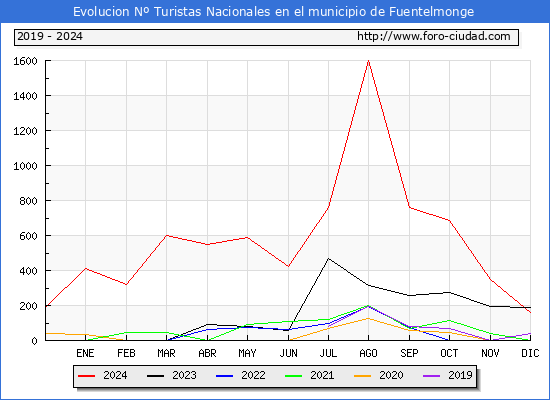
Task: Click the SEP month axis label
Action: pyautogui.click(x=409, y=353)
